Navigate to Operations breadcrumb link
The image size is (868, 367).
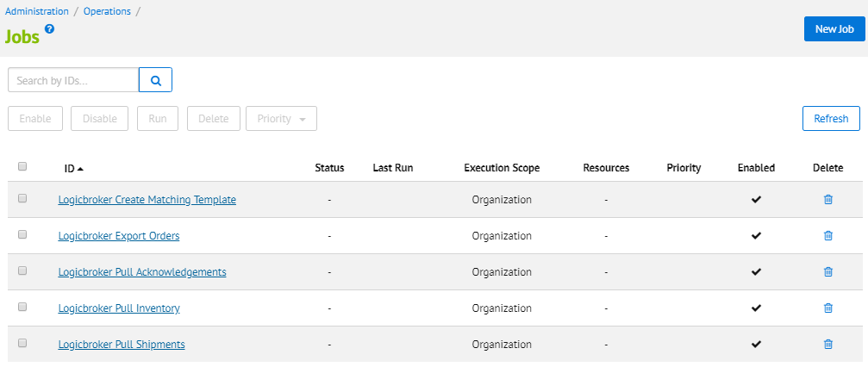coord(107,12)
